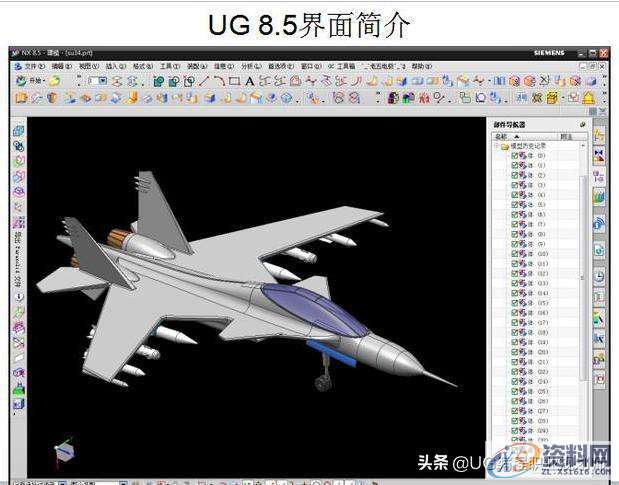Open the blue-and-red bowtie resource bar tab
Screen dimensions: 619x485
point(599,155)
